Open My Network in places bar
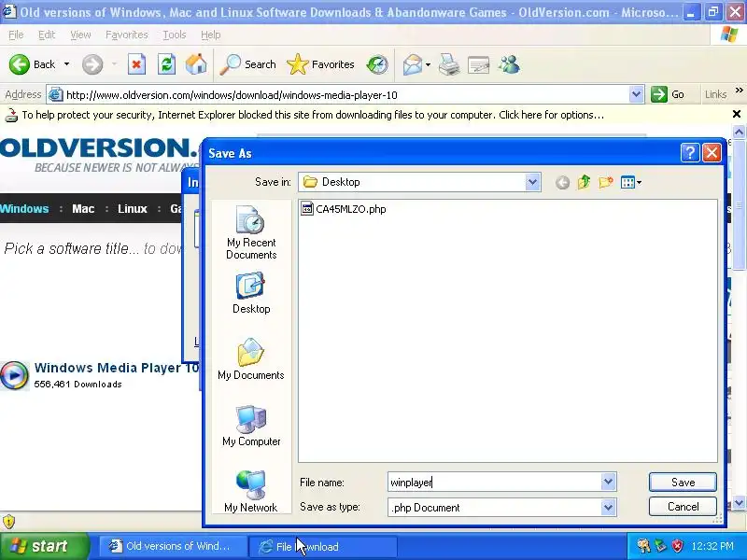Viewport: 747px width, 560px height. (251, 492)
